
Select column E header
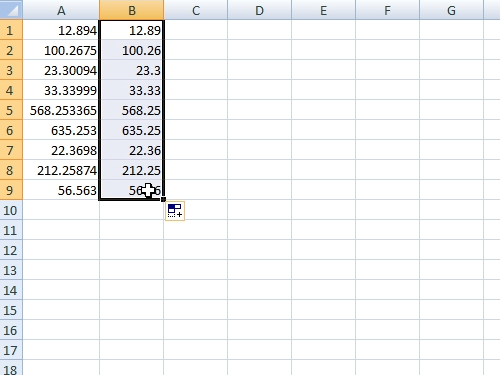(x=323, y=10)
